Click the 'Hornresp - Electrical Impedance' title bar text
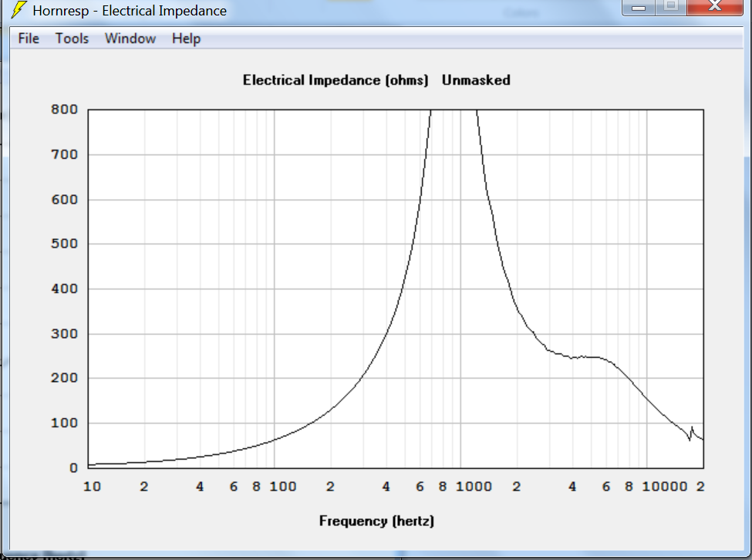This screenshot has height=560, width=752. tap(130, 11)
